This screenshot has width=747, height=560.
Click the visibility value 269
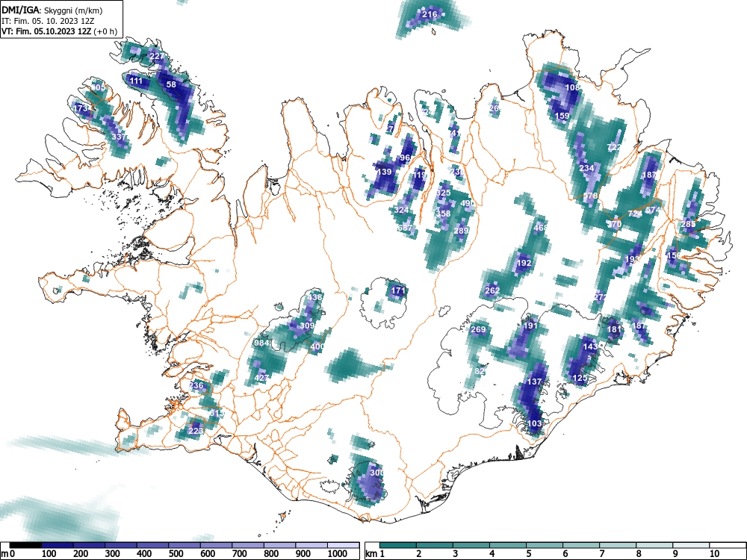click(478, 329)
